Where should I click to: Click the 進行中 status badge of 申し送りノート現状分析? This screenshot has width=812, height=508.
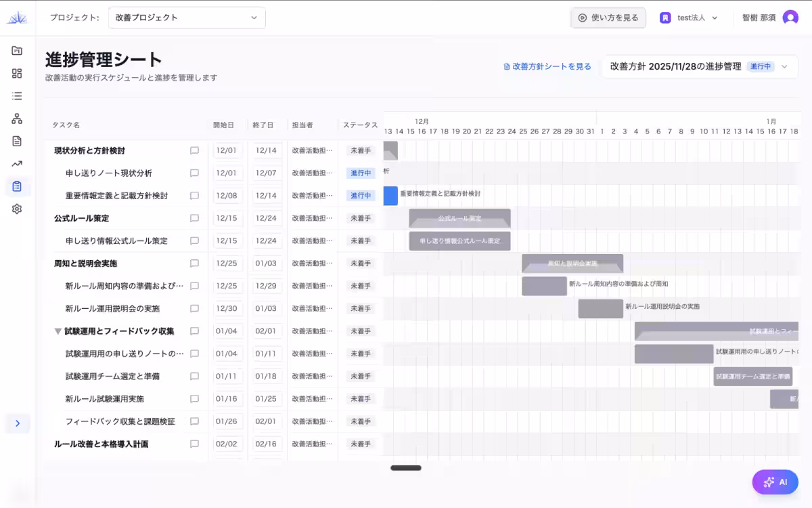coord(359,173)
